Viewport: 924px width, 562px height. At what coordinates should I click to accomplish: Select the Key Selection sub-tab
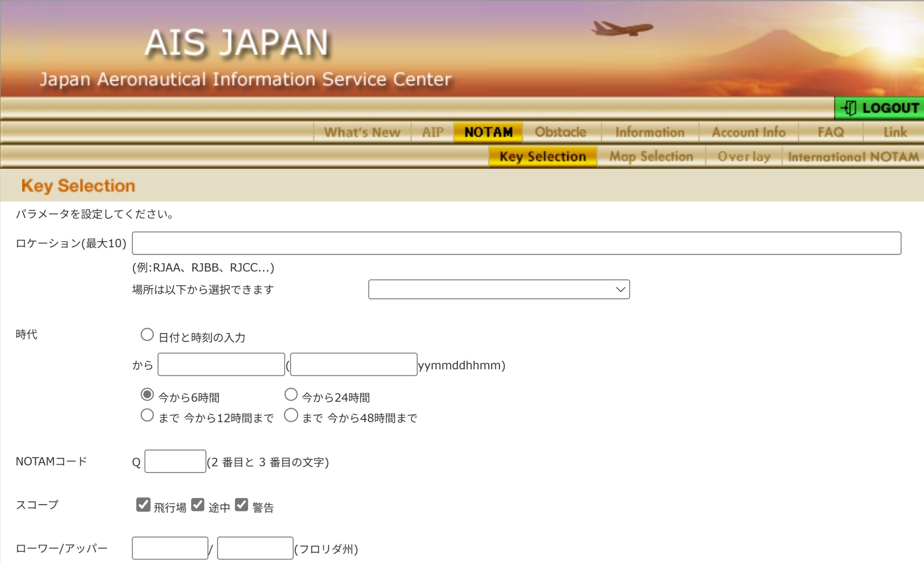click(542, 156)
